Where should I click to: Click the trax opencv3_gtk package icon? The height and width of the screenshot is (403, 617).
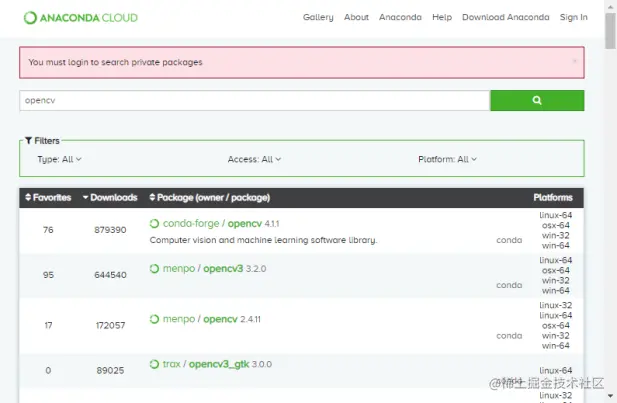(x=154, y=364)
